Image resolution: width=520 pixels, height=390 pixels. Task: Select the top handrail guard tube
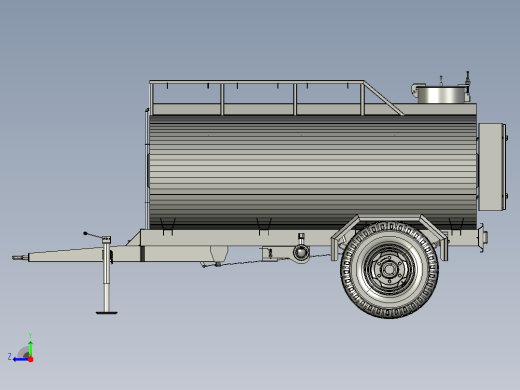tap(257, 82)
